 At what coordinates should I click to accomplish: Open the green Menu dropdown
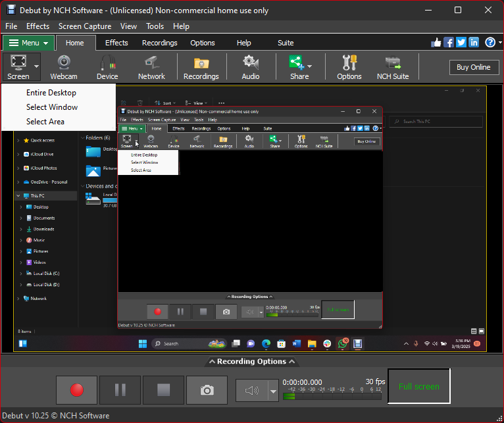(x=29, y=43)
